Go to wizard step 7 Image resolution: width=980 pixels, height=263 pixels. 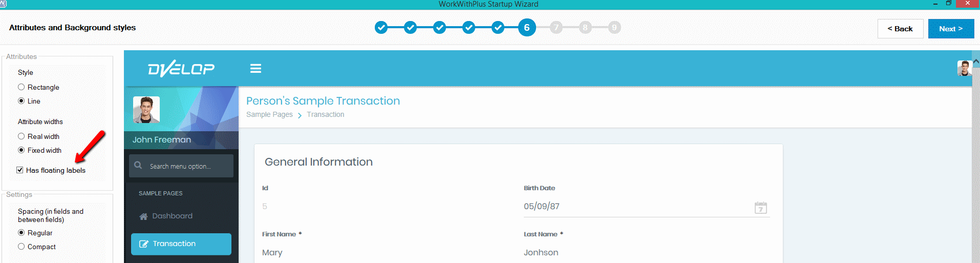(556, 28)
